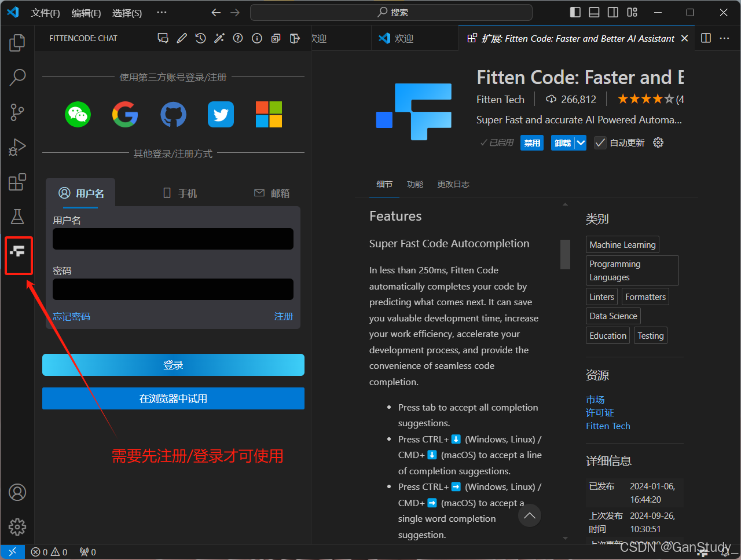Open remote window indicator in status bar
Viewport: 741px width, 560px height.
[12, 552]
